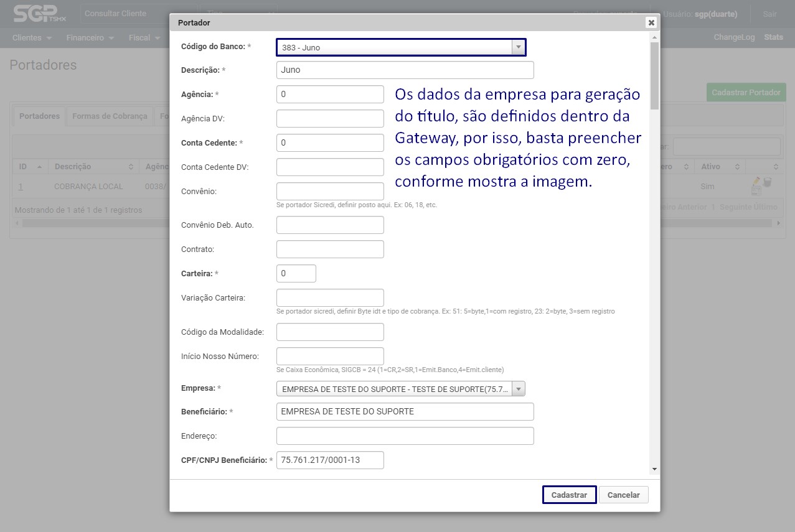Select the Variação Carteira field
795x532 pixels.
(x=330, y=298)
